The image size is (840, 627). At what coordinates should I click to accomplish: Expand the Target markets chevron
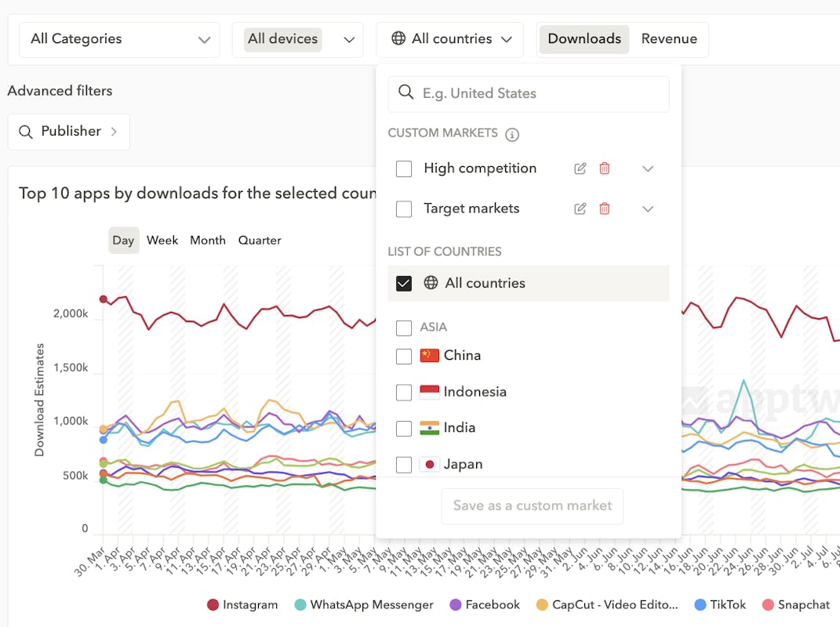[x=648, y=208]
